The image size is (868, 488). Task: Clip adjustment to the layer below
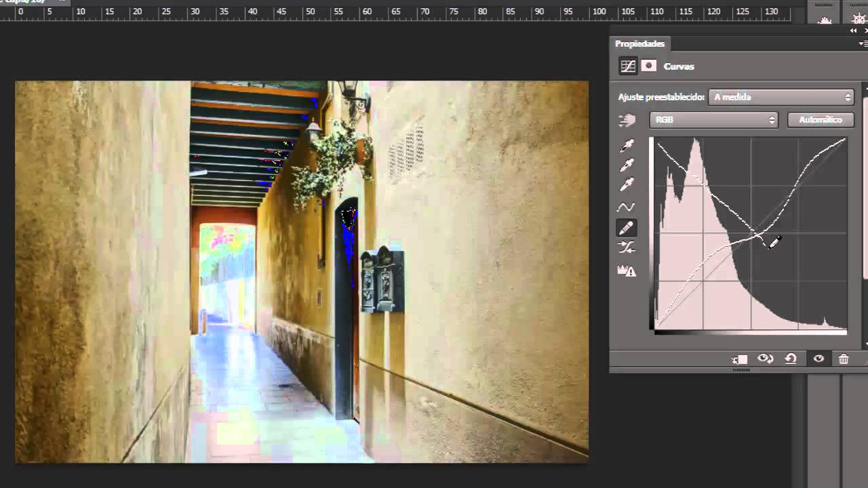pyautogui.click(x=739, y=359)
